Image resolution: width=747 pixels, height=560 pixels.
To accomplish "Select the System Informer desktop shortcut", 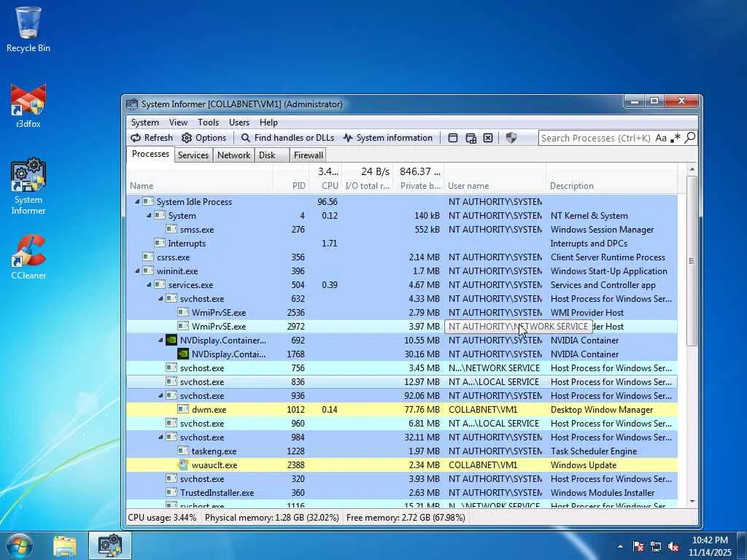I will pos(28,186).
